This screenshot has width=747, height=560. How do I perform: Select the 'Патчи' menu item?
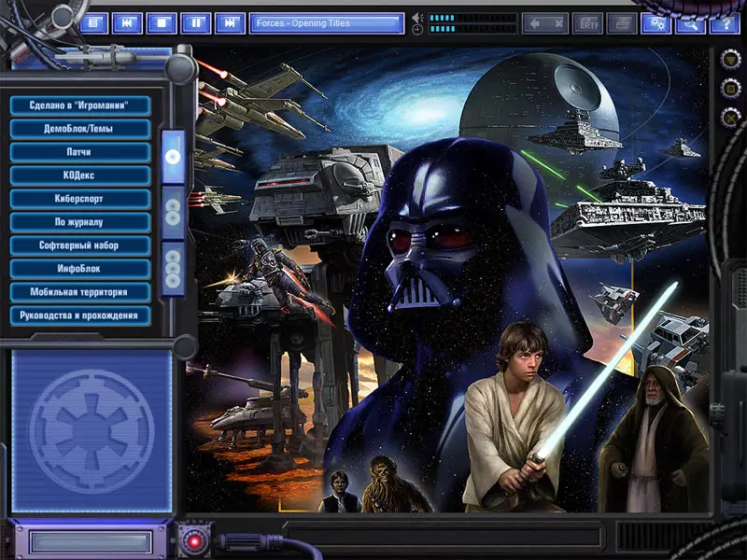point(80,152)
